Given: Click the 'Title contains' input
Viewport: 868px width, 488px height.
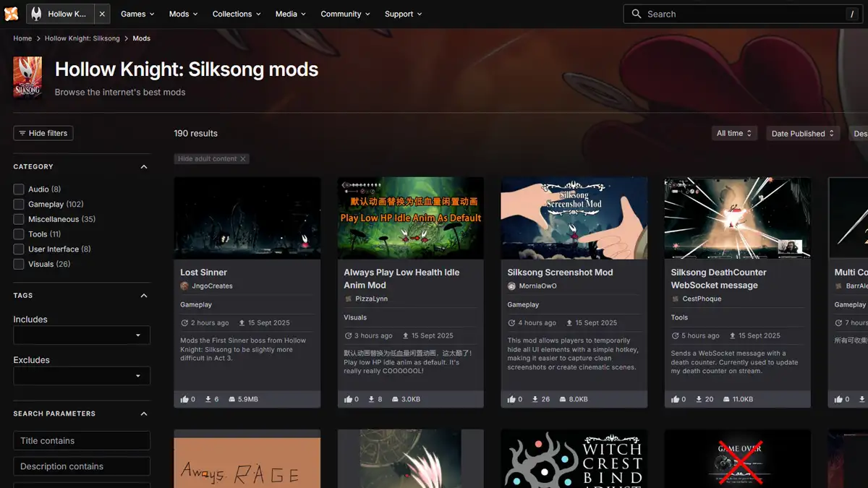Looking at the screenshot, I should tap(82, 441).
